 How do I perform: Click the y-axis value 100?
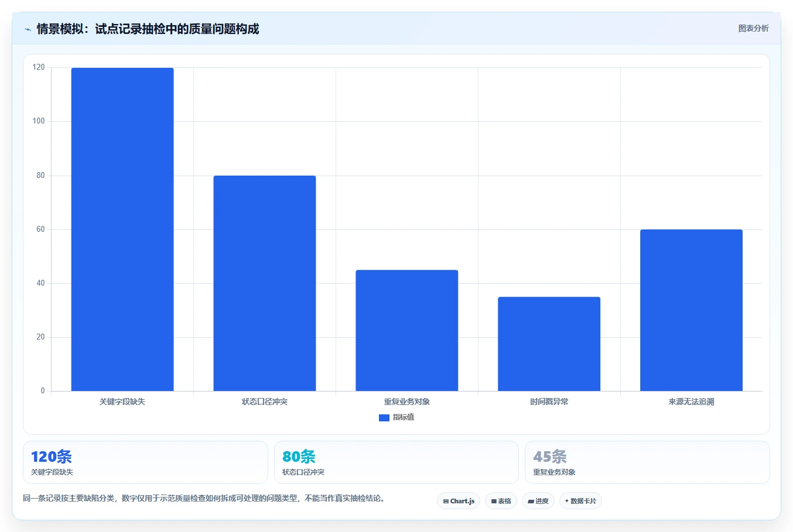tap(39, 121)
